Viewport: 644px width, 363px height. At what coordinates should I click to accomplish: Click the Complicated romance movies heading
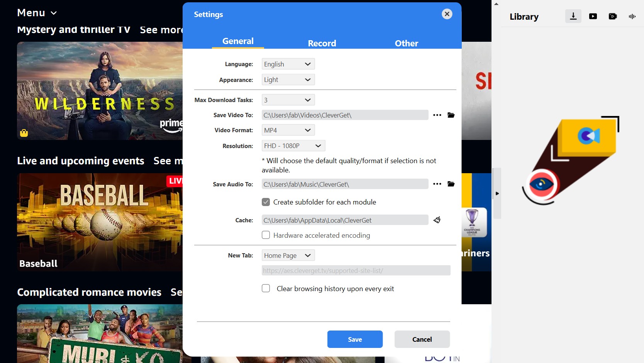[x=89, y=292]
